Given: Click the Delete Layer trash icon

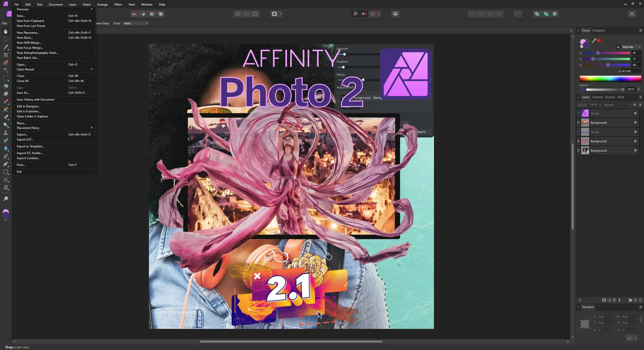Looking at the screenshot, I should (640, 300).
